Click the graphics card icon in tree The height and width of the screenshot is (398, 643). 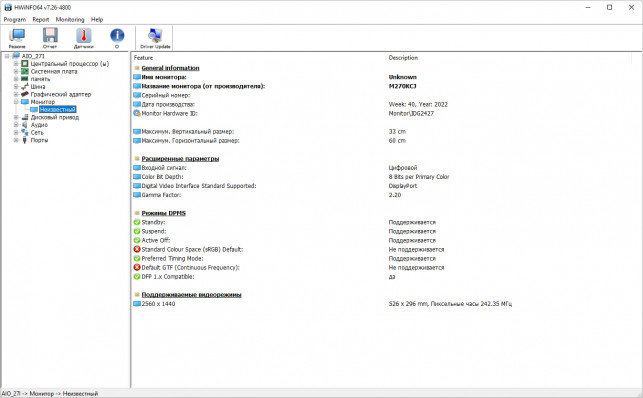click(25, 94)
